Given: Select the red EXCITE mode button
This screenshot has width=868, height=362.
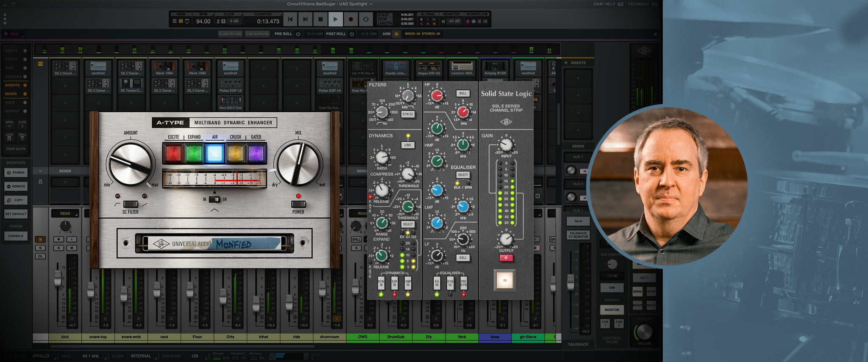Looking at the screenshot, I should 173,153.
